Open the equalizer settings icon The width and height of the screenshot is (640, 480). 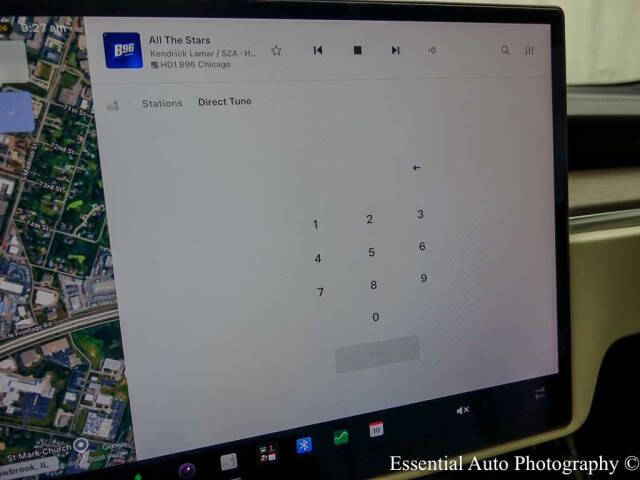click(529, 50)
